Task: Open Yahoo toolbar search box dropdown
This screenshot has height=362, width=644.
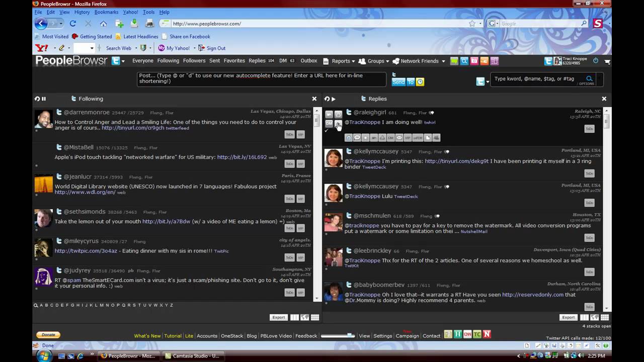Action: point(92,48)
